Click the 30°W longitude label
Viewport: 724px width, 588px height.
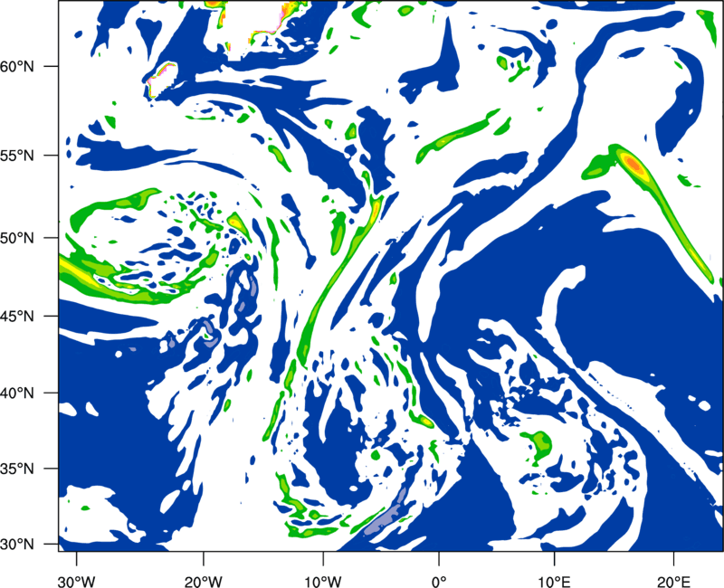76,582
